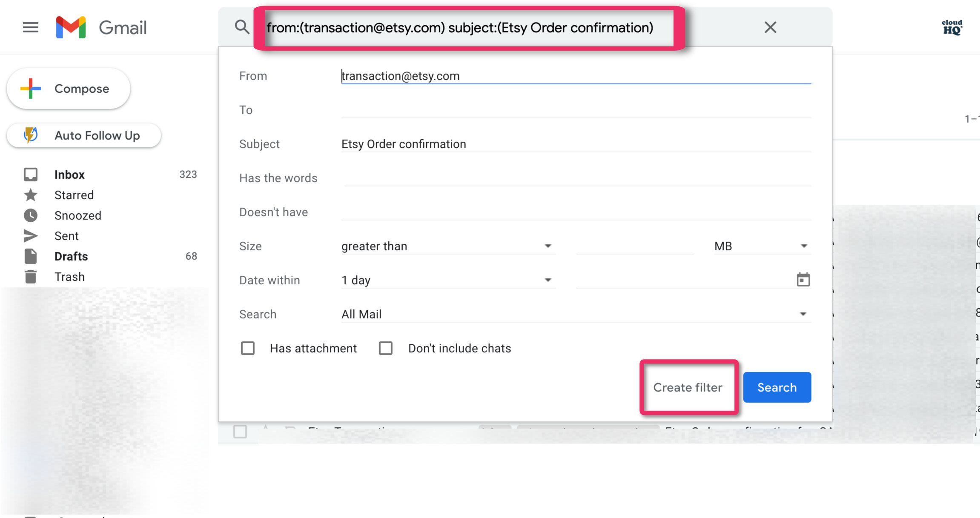Open the Sent folder
This screenshot has height=518, width=980.
click(66, 236)
